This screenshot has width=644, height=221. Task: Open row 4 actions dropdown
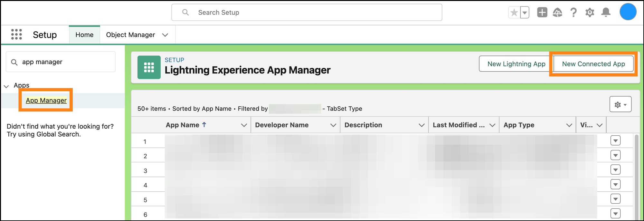(x=615, y=185)
